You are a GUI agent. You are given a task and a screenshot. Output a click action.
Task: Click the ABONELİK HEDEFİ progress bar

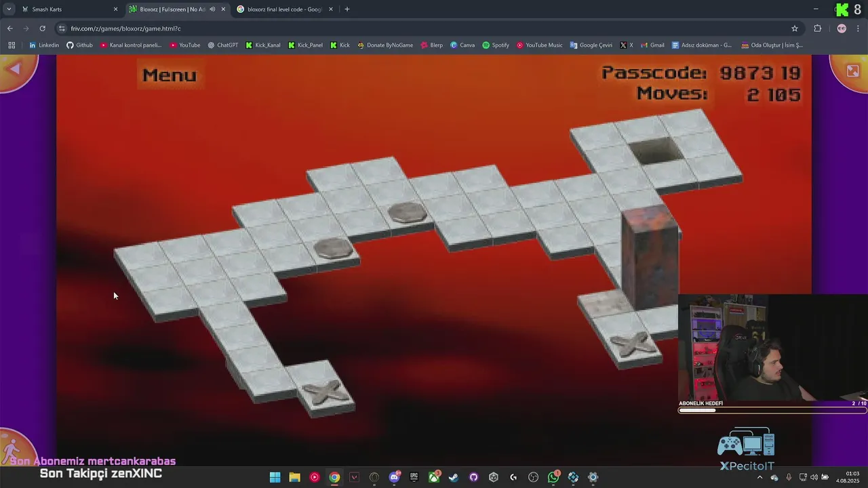772,410
